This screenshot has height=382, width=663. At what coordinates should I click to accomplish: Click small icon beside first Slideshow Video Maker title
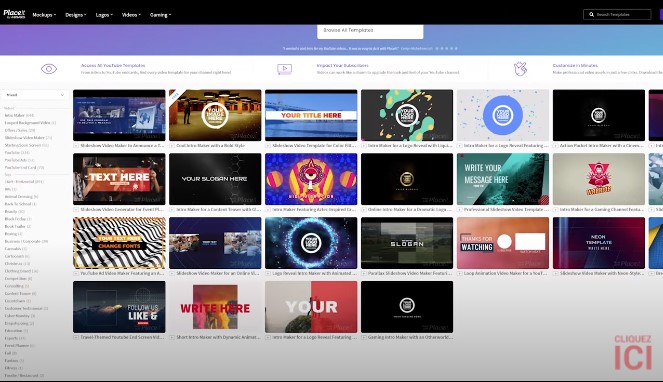point(76,146)
